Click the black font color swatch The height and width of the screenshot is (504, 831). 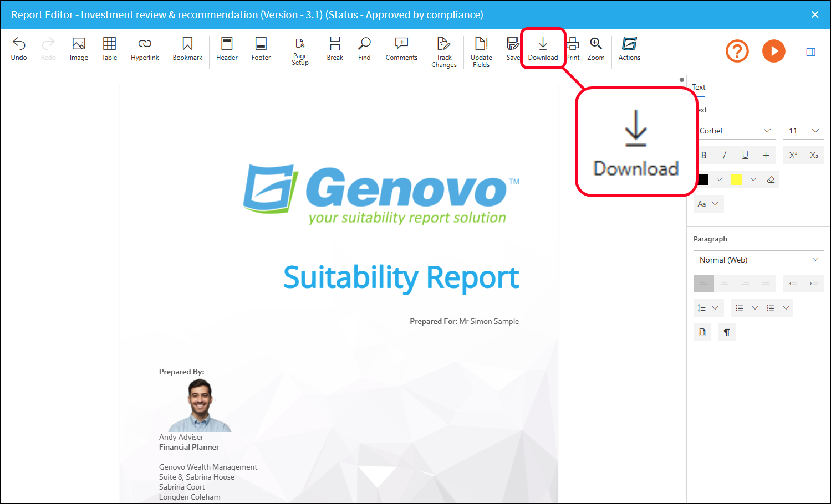tap(703, 179)
